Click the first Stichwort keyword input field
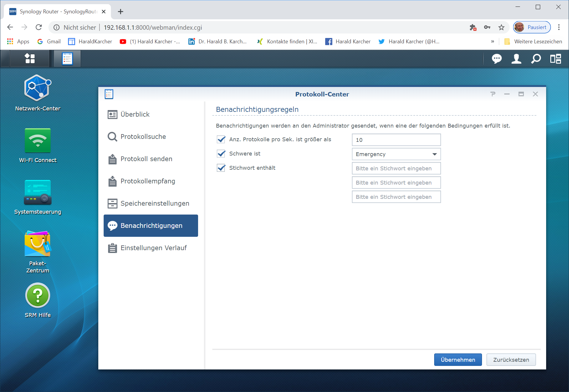 396,169
